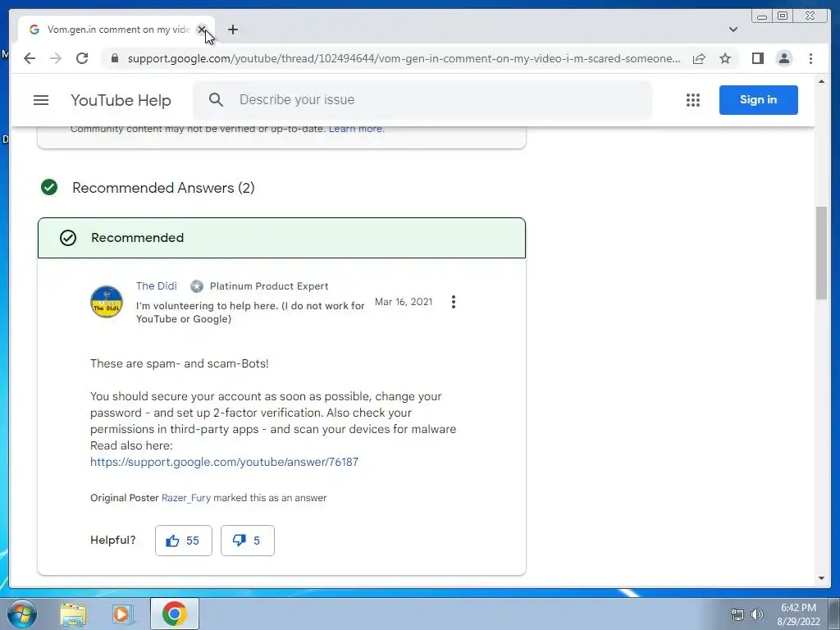Open the Google apps grid

pos(692,100)
